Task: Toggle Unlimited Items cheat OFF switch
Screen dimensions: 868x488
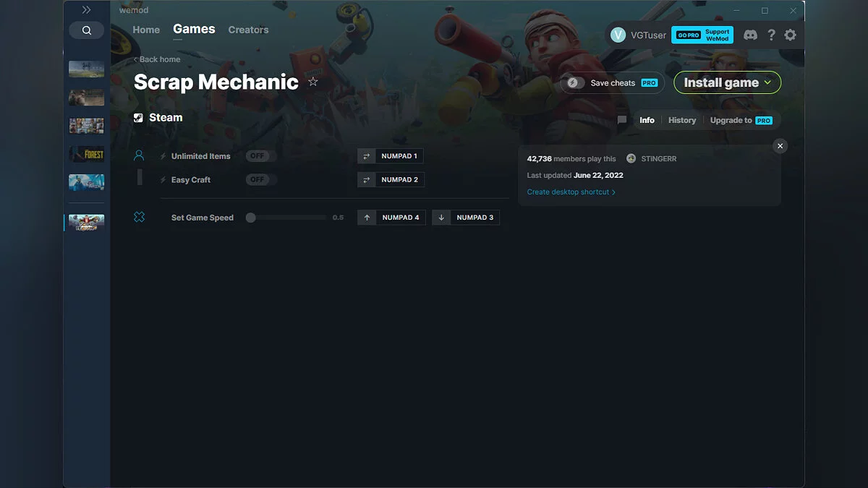Action: click(257, 156)
